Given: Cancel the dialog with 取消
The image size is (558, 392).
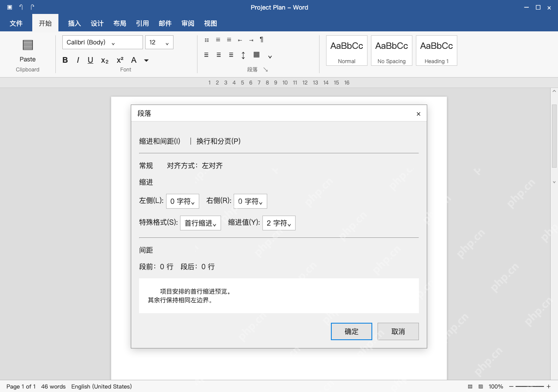Looking at the screenshot, I should point(398,331).
